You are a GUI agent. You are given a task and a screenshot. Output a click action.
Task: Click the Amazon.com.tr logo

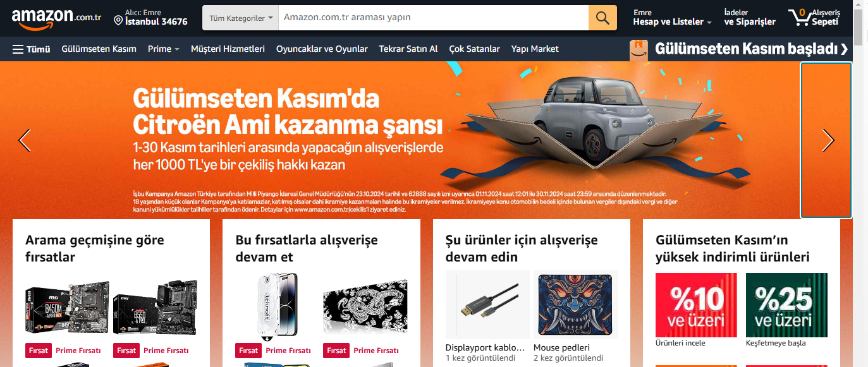[x=56, y=19]
